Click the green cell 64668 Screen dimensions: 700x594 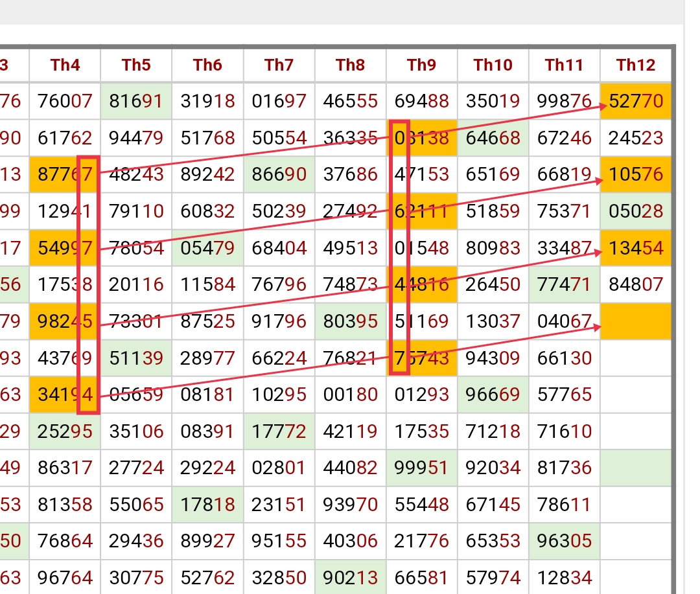pos(494,138)
